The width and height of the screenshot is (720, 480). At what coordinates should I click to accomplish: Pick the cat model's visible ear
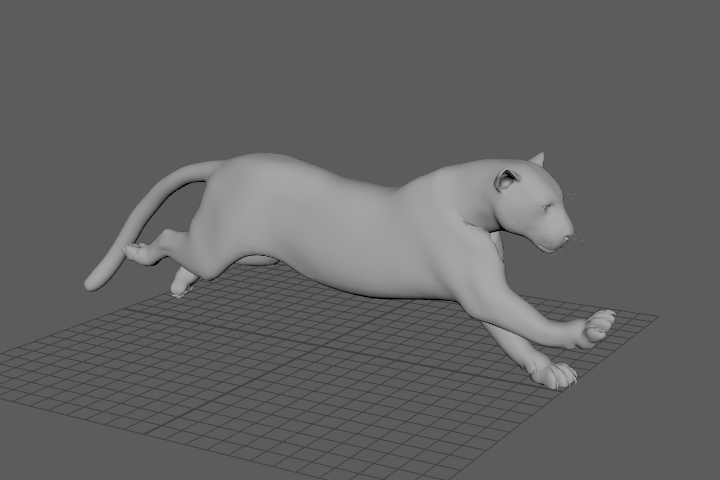(505, 180)
